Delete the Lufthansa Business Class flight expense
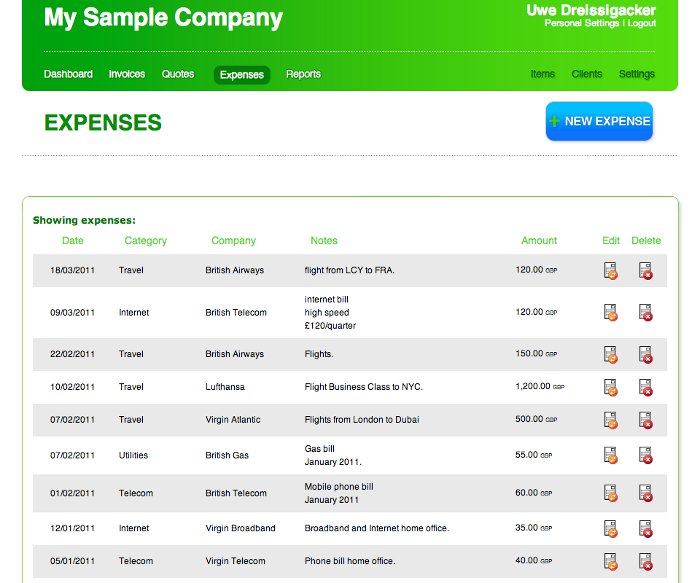The width and height of the screenshot is (700, 583). 646,387
